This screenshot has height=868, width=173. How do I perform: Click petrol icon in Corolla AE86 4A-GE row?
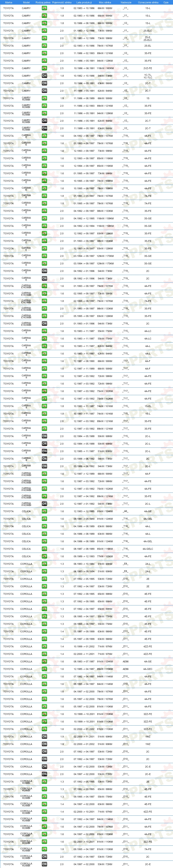tap(44, 662)
